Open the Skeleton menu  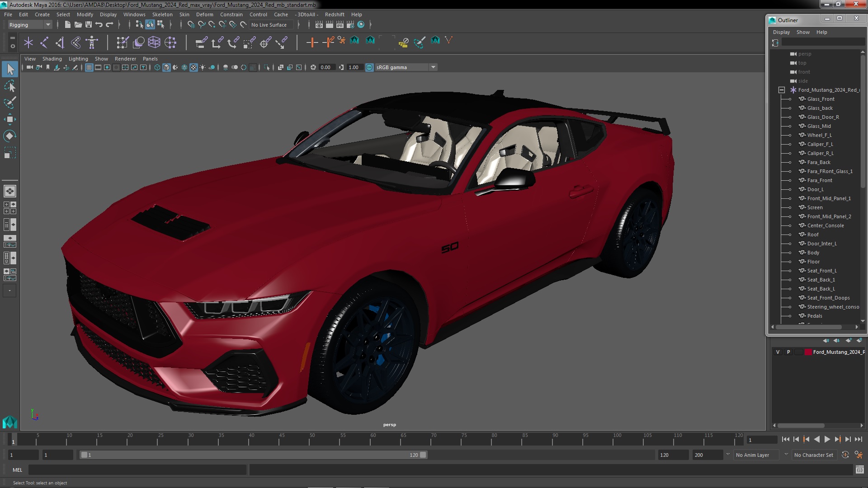pos(162,14)
